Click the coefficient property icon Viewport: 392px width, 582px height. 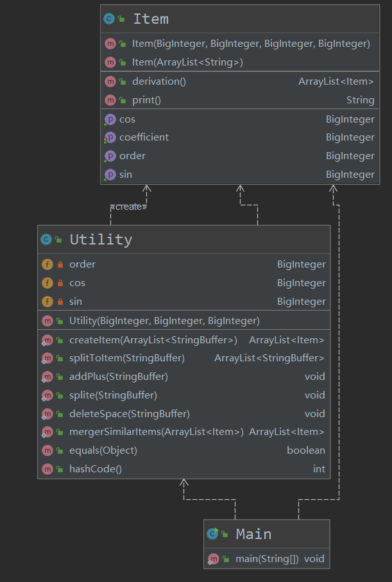(x=109, y=137)
